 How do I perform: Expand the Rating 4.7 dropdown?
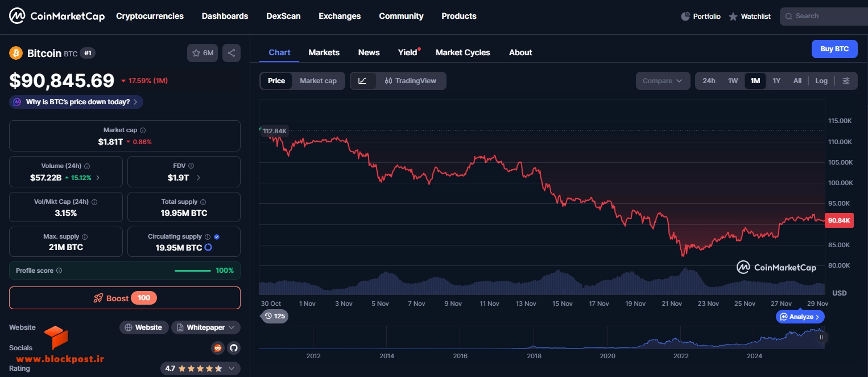coord(200,368)
